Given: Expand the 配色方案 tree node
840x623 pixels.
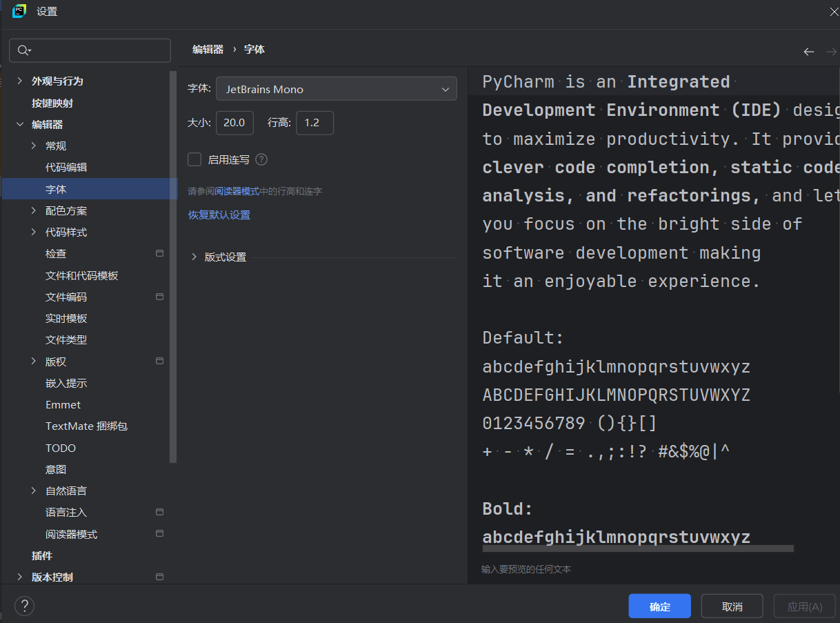Looking at the screenshot, I should pos(34,210).
